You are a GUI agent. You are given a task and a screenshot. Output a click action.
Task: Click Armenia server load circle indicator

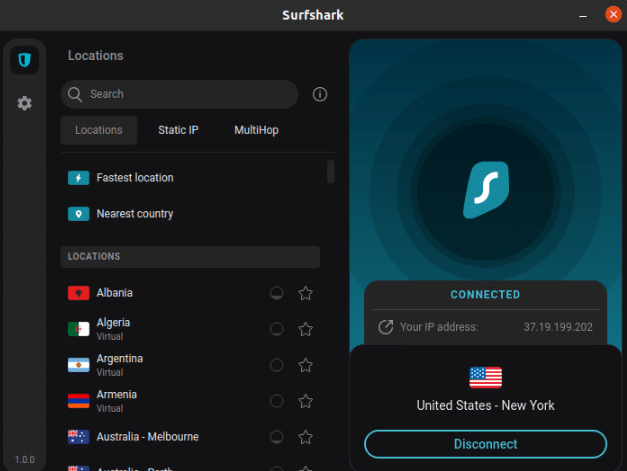(x=276, y=401)
